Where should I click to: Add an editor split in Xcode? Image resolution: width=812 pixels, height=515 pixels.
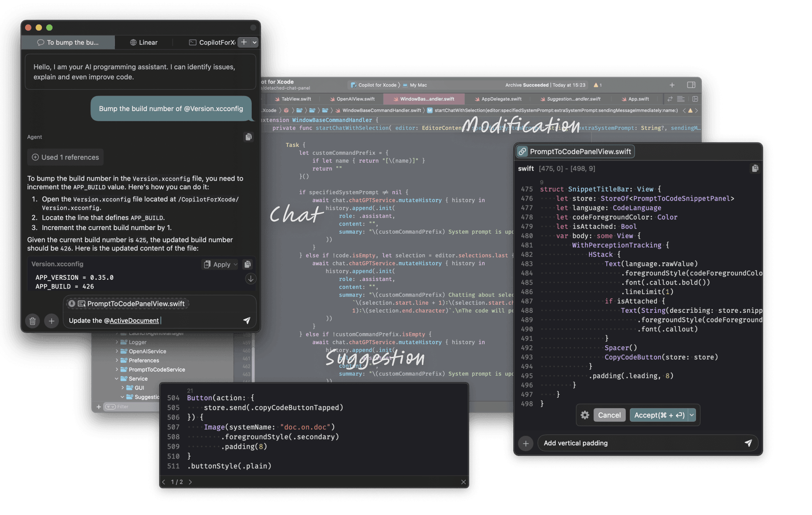[695, 99]
